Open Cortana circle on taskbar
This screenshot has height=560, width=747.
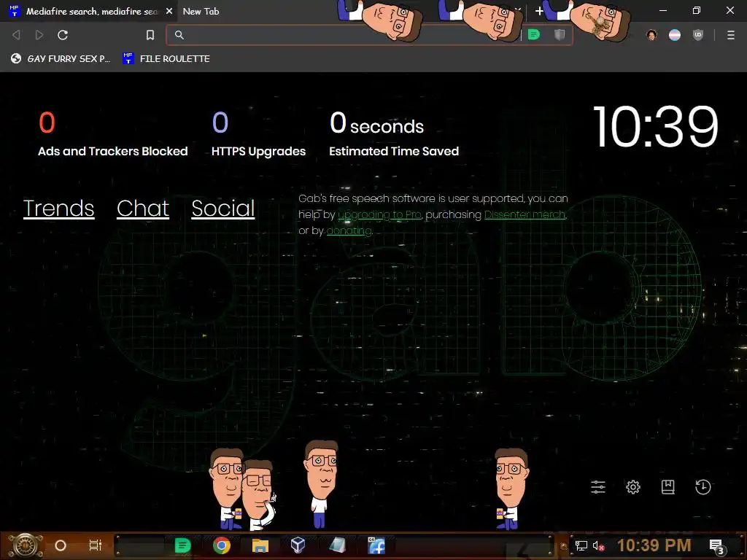(61, 545)
